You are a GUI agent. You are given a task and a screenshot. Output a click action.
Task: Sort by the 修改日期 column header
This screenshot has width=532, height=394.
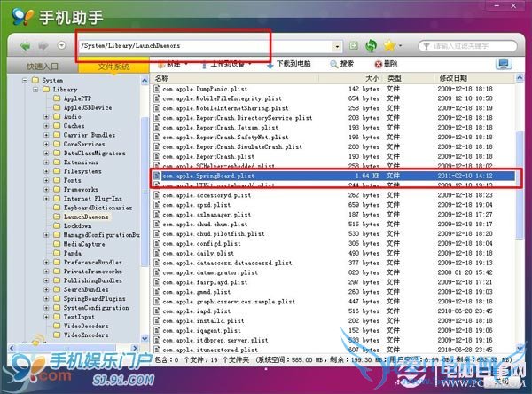pos(453,78)
